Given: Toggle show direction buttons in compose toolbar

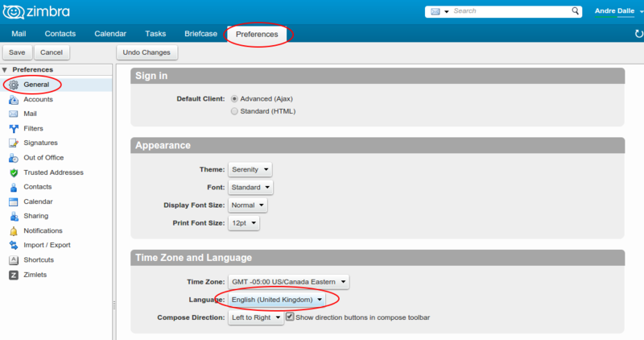Looking at the screenshot, I should (x=290, y=317).
